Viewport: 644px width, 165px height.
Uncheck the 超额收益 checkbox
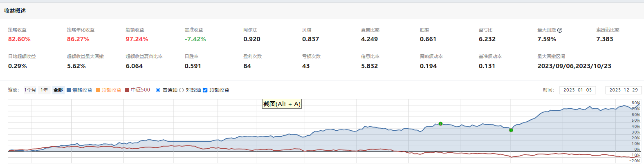click(x=205, y=90)
